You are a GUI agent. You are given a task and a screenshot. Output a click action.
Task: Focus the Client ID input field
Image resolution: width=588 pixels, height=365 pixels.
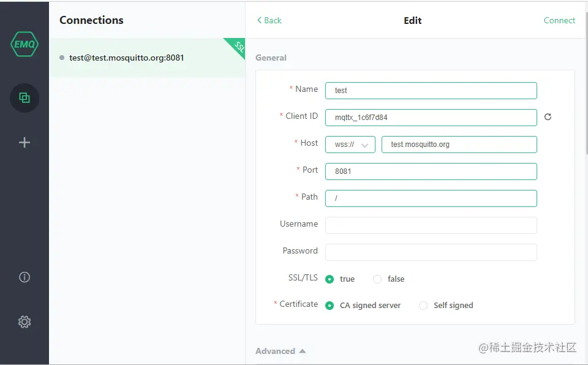tap(431, 118)
